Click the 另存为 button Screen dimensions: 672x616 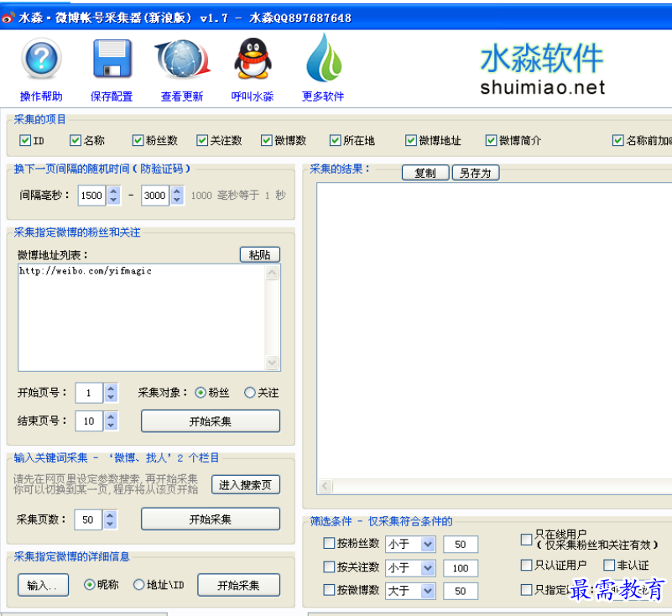(x=476, y=173)
